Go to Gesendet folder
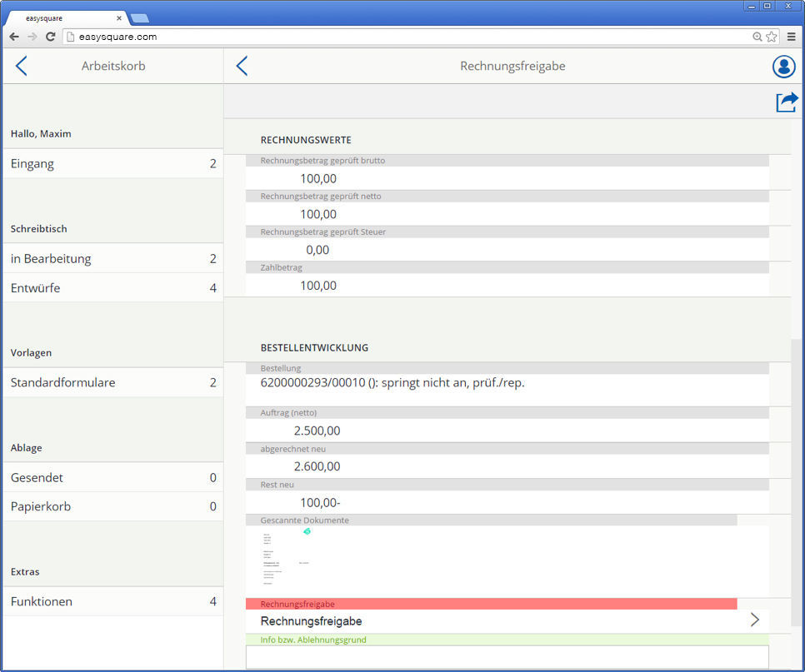This screenshot has width=805, height=672. coord(112,478)
